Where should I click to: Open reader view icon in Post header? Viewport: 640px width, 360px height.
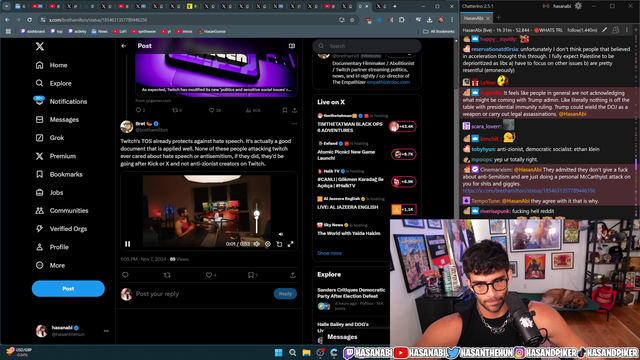tap(292, 46)
